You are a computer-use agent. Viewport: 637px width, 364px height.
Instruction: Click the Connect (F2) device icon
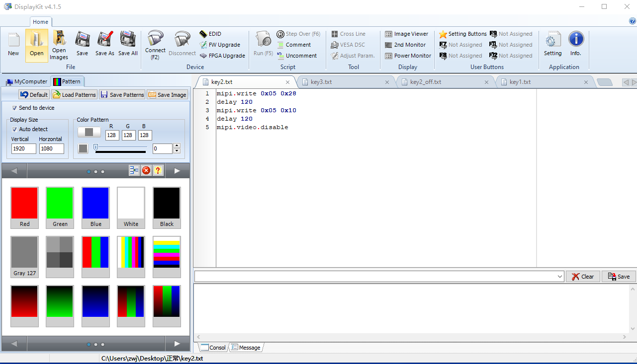(x=155, y=41)
